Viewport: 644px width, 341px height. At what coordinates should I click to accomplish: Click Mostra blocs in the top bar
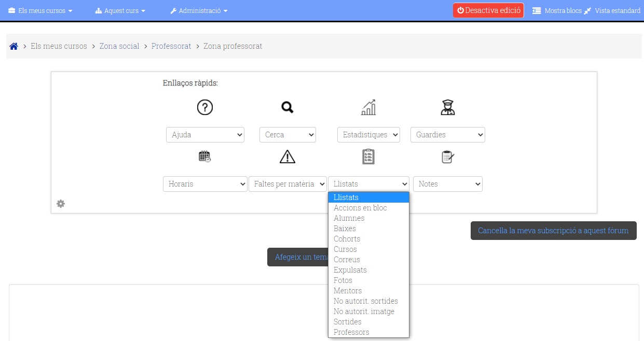coord(557,10)
